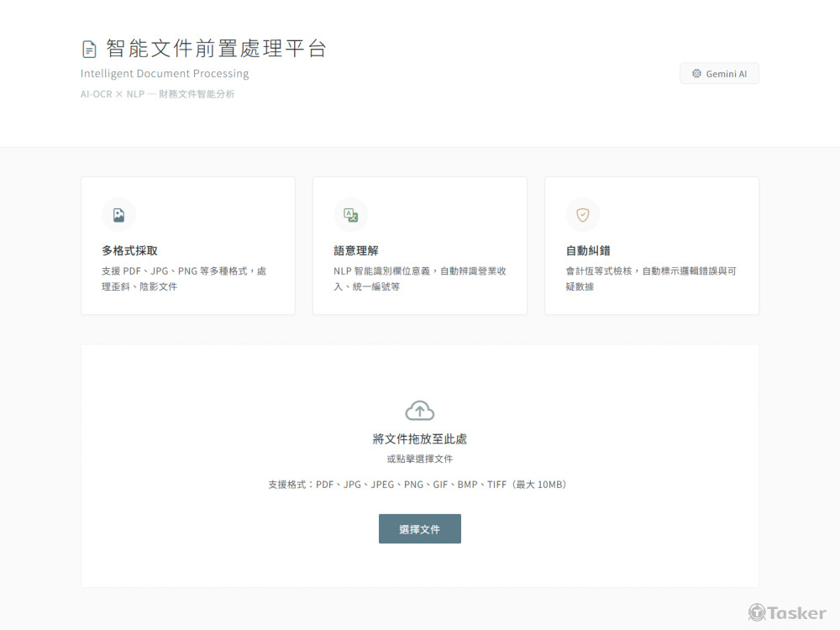Click the chip icon inside Gemini AI button

pyautogui.click(x=696, y=74)
